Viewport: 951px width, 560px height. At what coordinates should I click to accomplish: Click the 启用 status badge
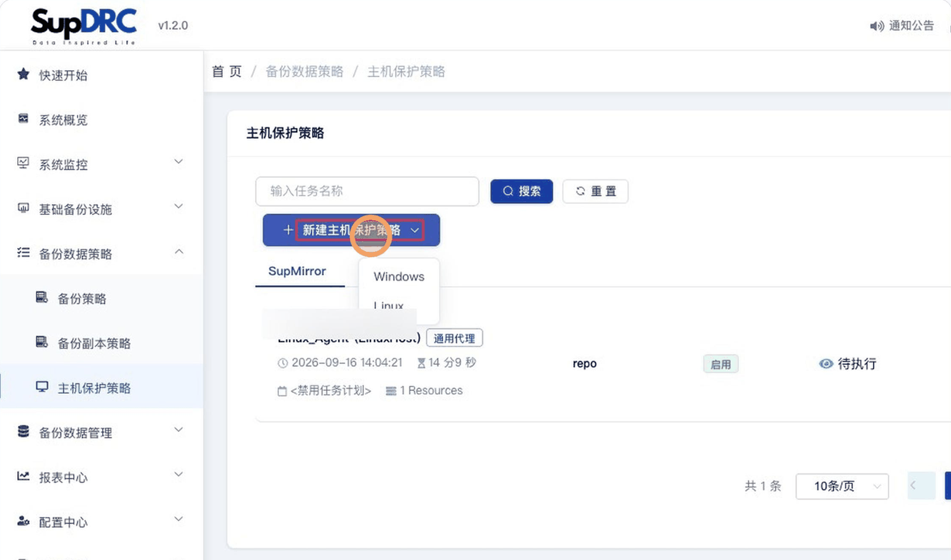coord(720,364)
